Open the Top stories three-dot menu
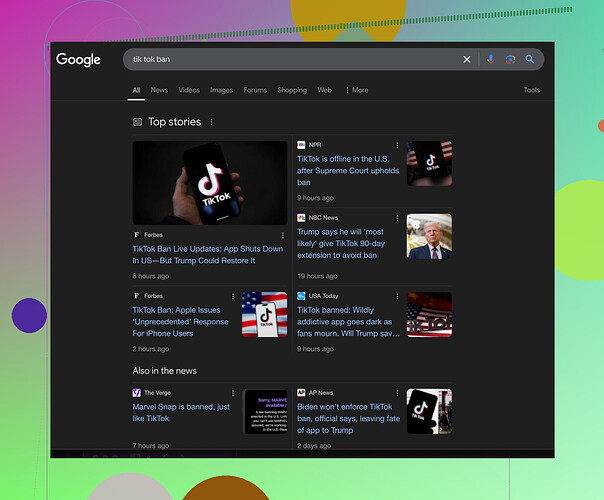Screen dimensions: 604x500 211,122
